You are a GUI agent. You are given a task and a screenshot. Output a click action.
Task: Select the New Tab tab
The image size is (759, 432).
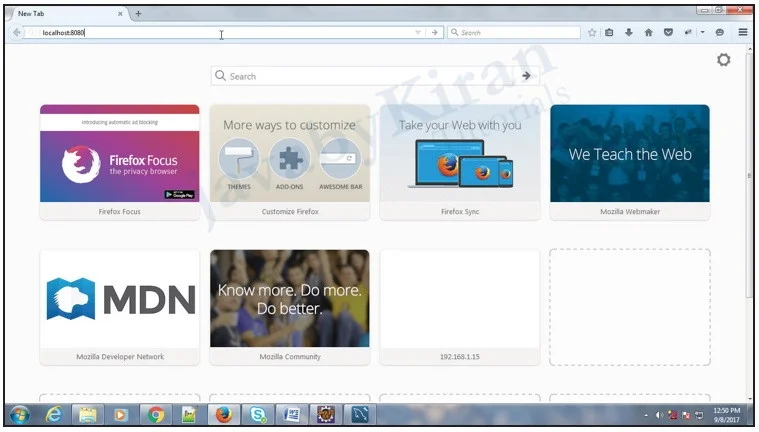68,14
